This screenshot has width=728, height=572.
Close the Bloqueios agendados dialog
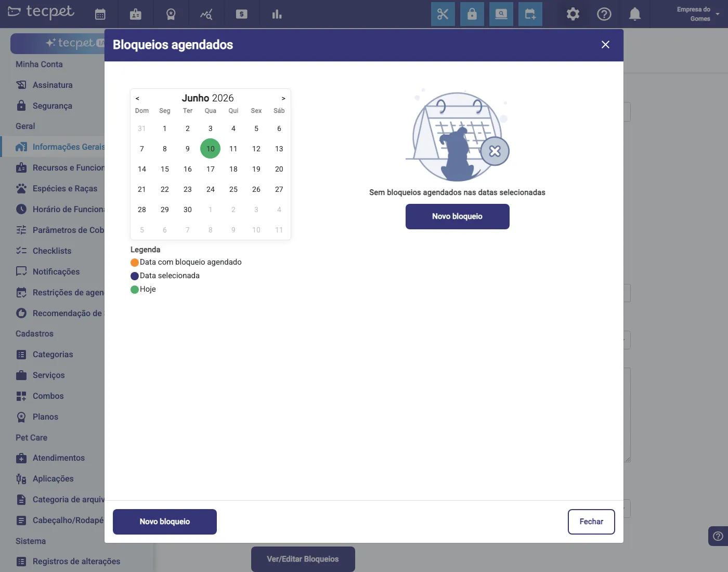(605, 45)
